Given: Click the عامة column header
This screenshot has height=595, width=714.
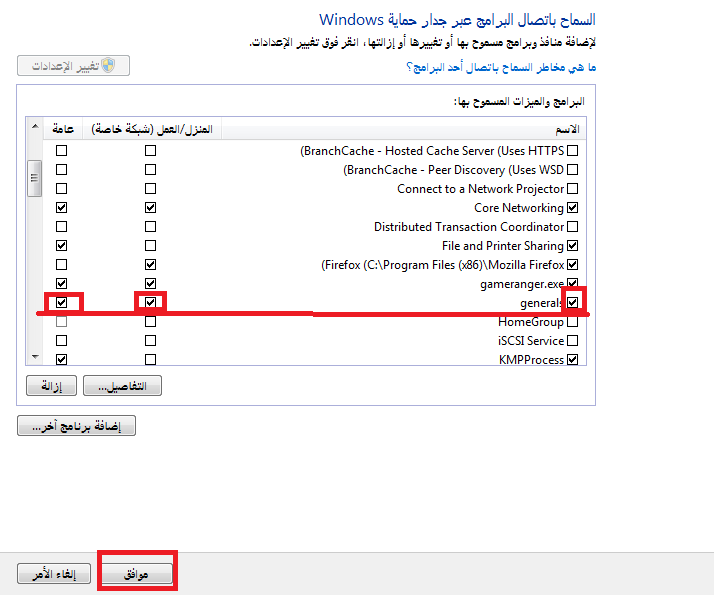Looking at the screenshot, I should 63,129.
